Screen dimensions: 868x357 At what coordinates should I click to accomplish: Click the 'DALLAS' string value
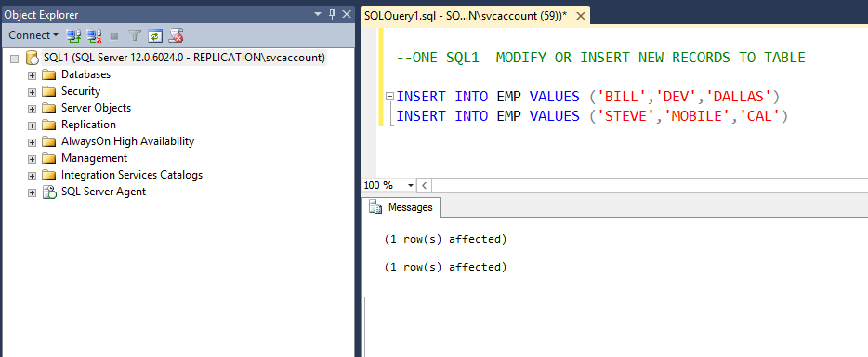tap(739, 97)
